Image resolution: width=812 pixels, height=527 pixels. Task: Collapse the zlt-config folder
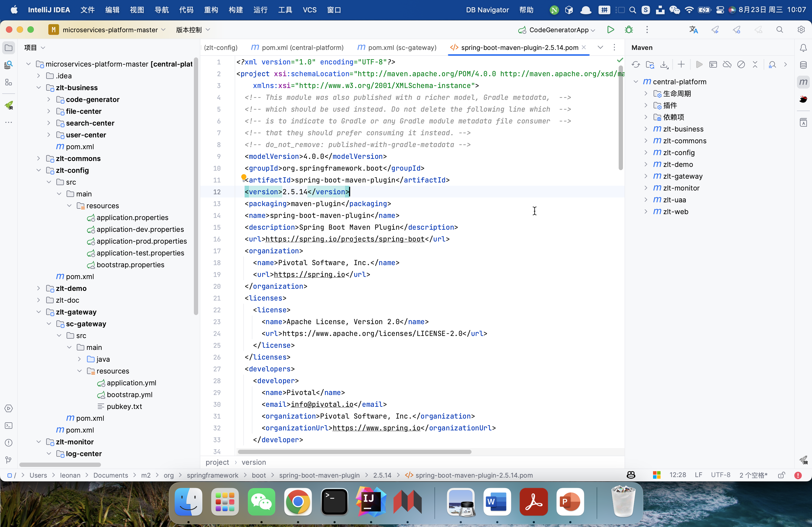click(39, 170)
